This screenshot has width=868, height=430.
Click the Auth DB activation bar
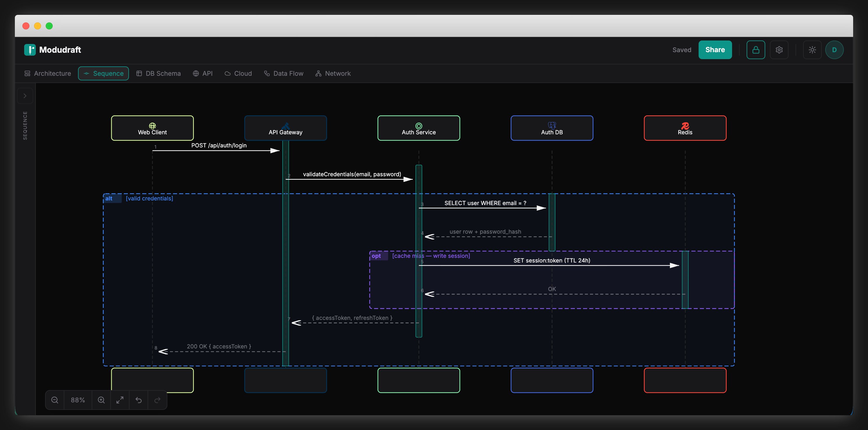click(x=552, y=222)
